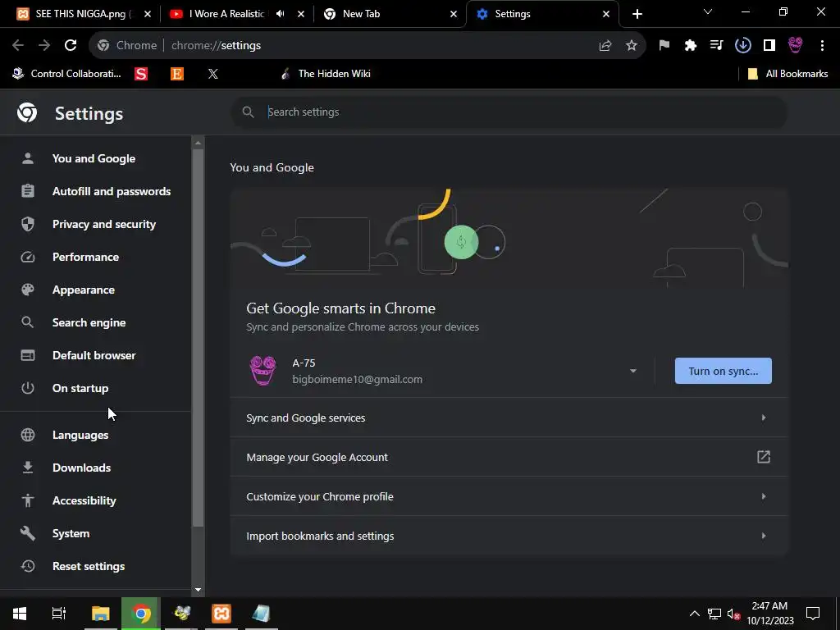Open the All Bookmarks folder
This screenshot has width=840, height=630.
coord(788,74)
